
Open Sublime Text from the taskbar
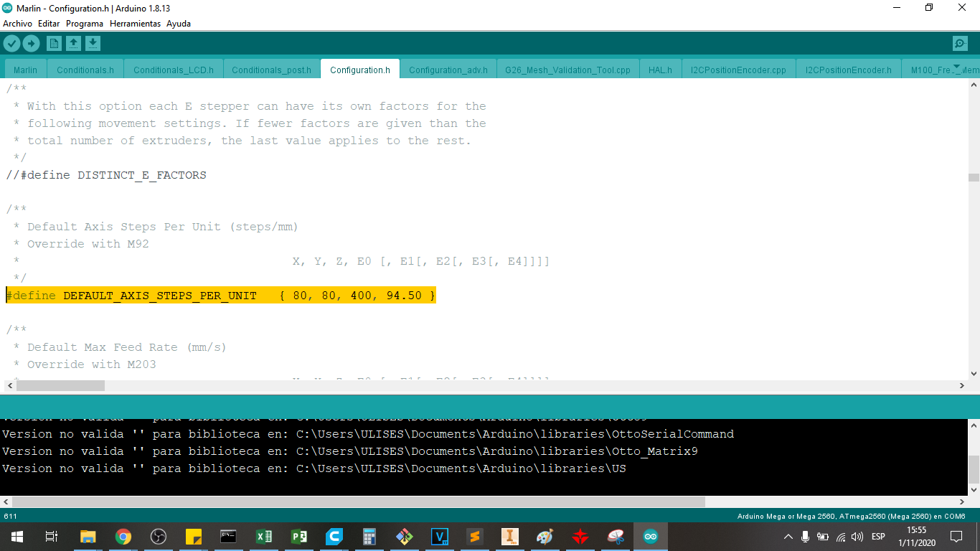475,537
